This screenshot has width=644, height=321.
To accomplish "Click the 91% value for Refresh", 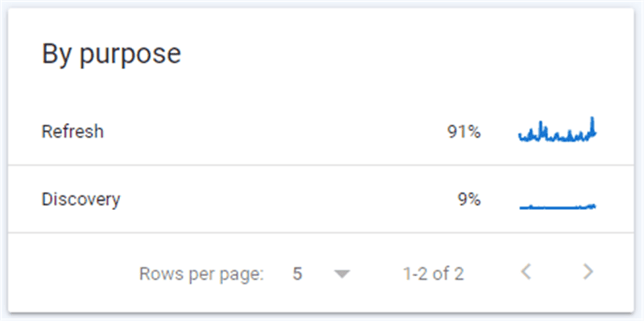I will (x=464, y=132).
